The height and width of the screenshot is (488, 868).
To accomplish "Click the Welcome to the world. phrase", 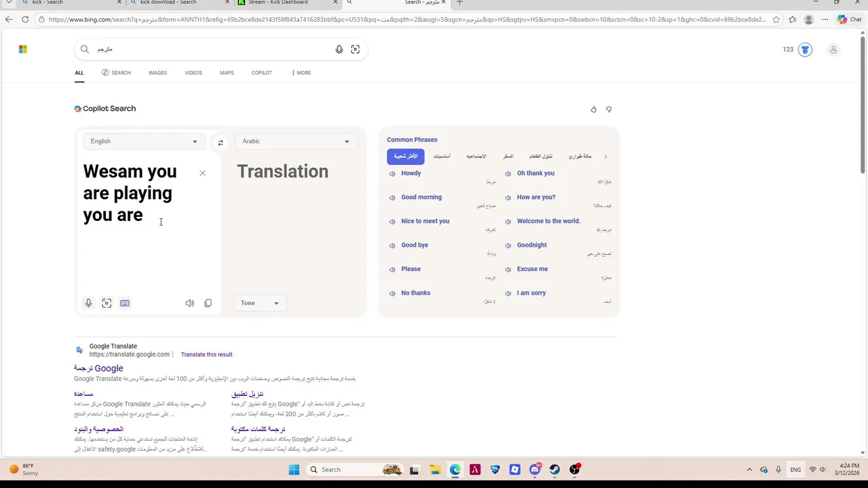I will (x=549, y=221).
